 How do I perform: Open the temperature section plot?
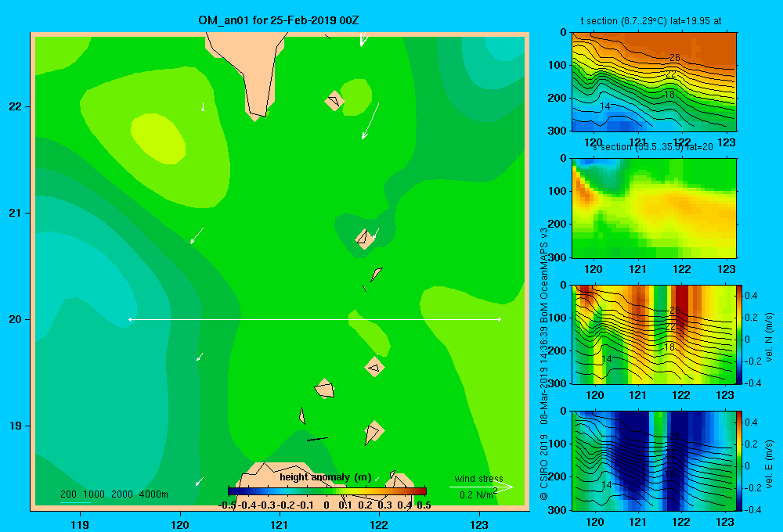(x=654, y=82)
